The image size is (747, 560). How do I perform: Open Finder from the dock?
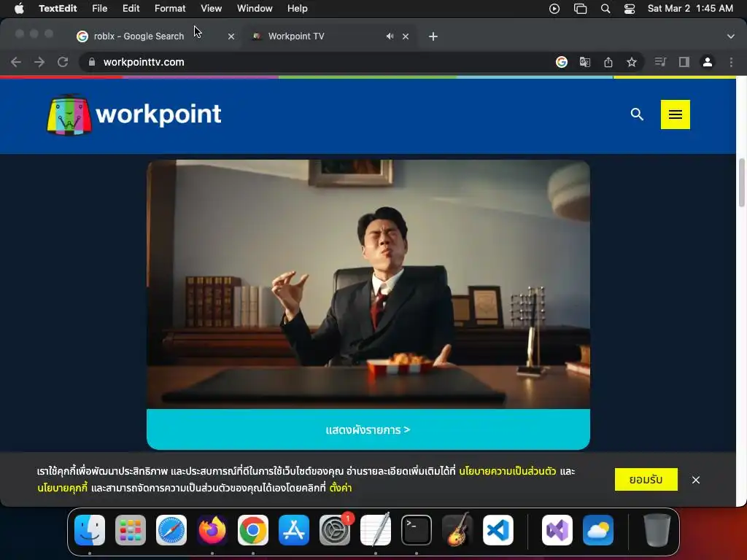click(x=90, y=530)
